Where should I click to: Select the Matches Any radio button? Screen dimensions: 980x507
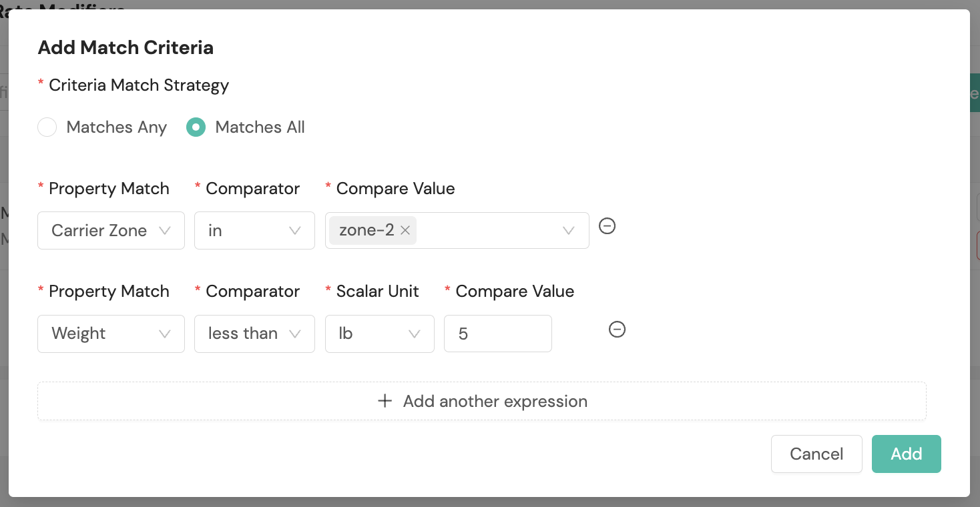tap(47, 127)
